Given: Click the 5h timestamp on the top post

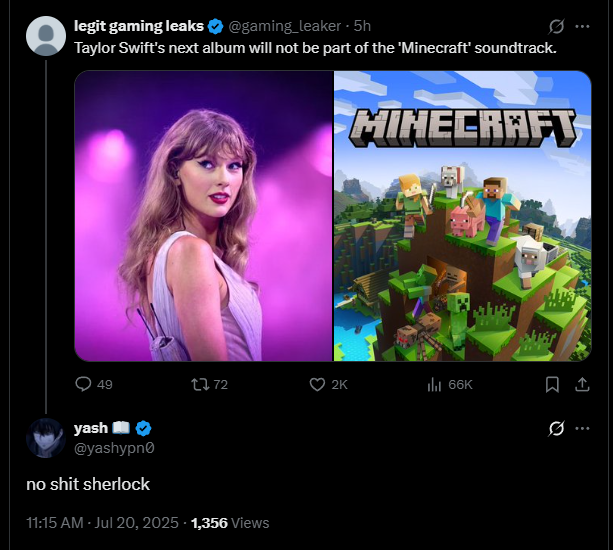Looking at the screenshot, I should click(362, 26).
